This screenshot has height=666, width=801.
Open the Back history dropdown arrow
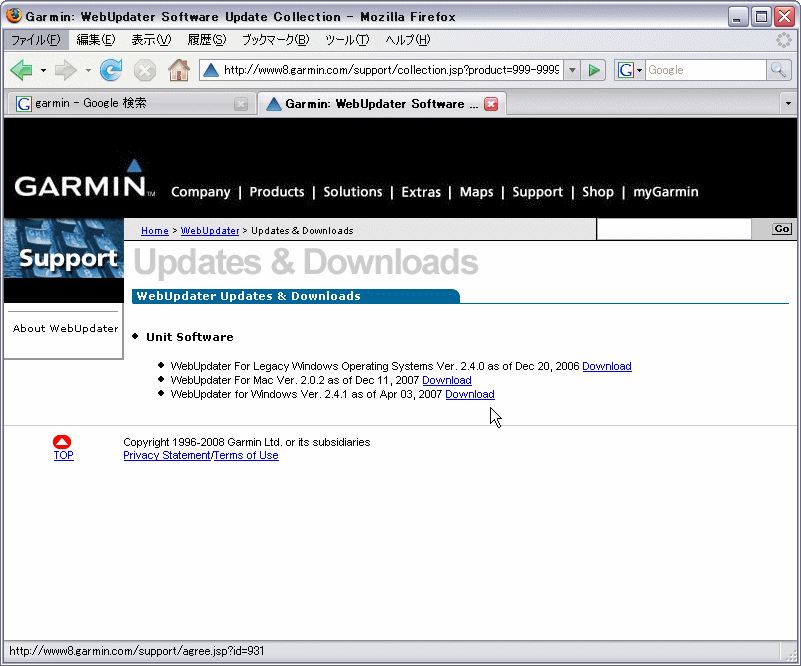[43, 70]
